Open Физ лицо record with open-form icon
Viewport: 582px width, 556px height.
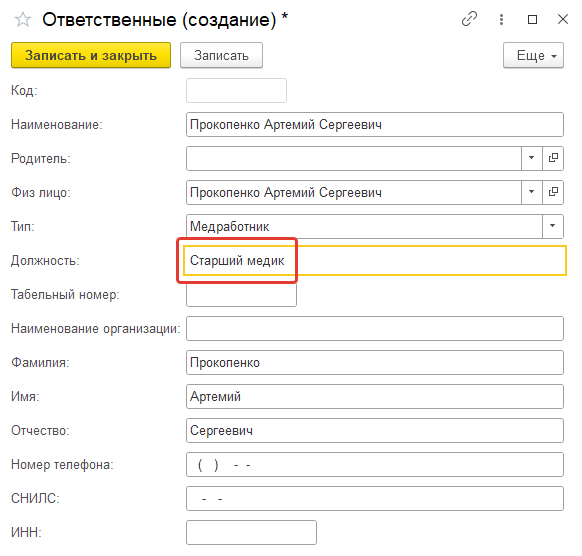click(553, 192)
